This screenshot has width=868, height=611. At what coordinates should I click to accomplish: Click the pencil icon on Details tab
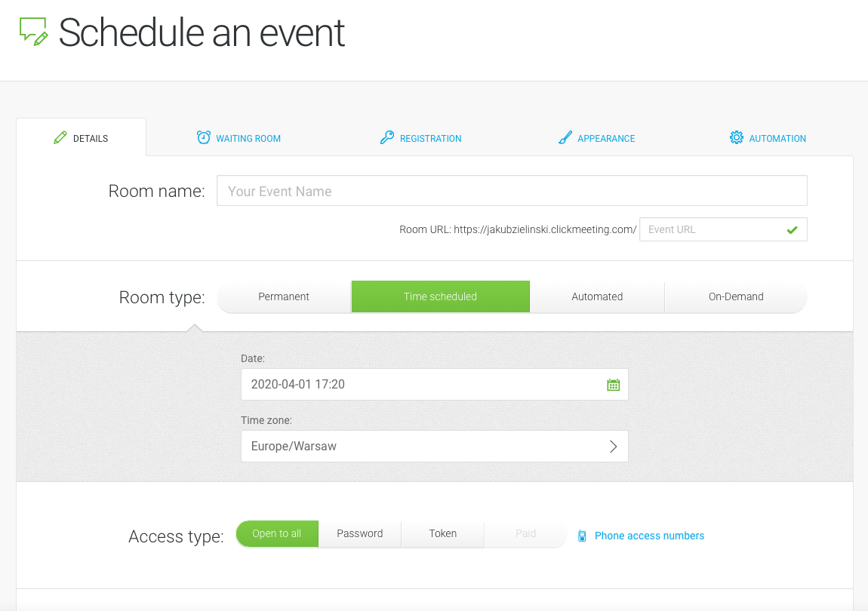coord(60,138)
